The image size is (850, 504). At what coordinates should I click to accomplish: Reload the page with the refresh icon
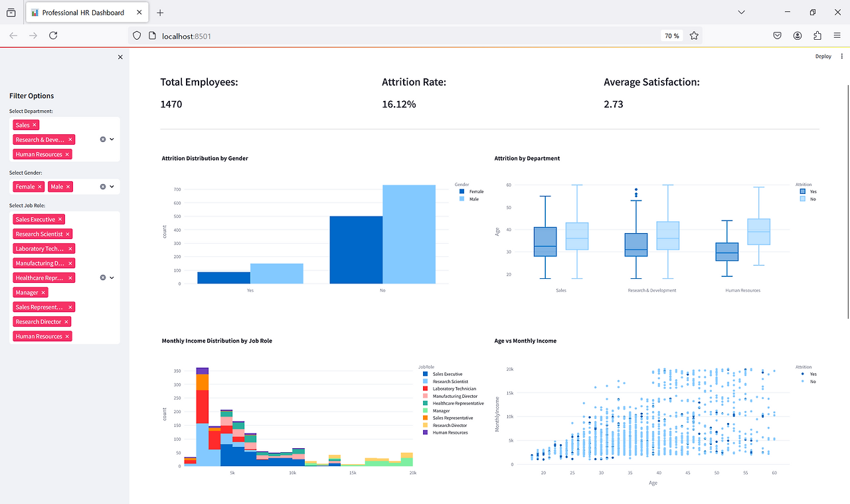(x=53, y=35)
